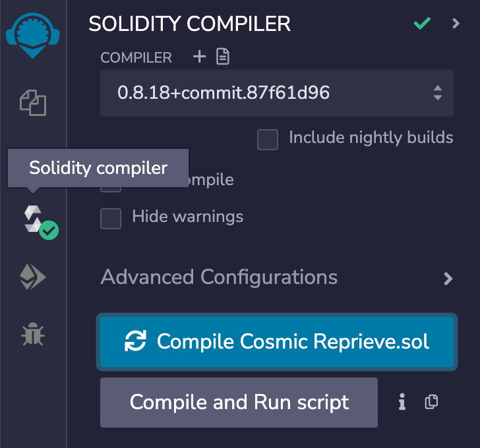Click Compile Cosmic Reprieve.sol button

276,341
